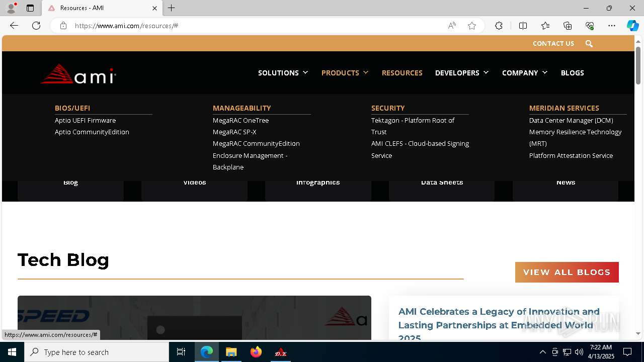Open MegaRAC SP-X link

click(234, 132)
